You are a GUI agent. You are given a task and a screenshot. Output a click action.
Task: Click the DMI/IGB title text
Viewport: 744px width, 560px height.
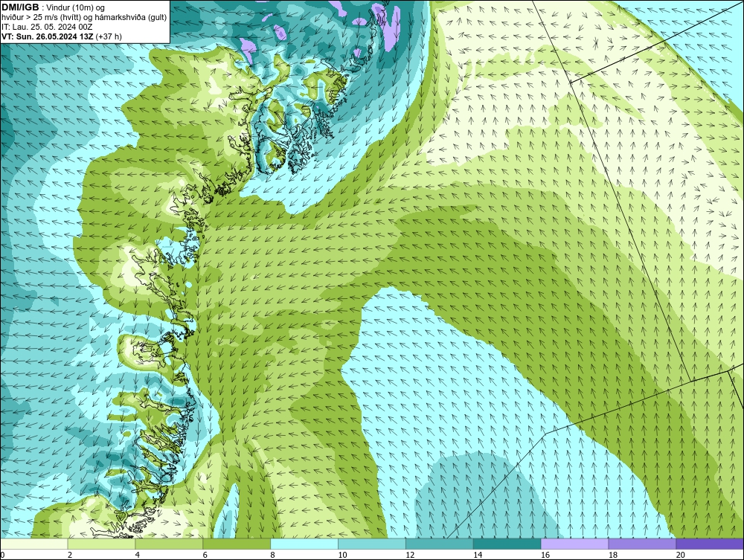pyautogui.click(x=20, y=7)
